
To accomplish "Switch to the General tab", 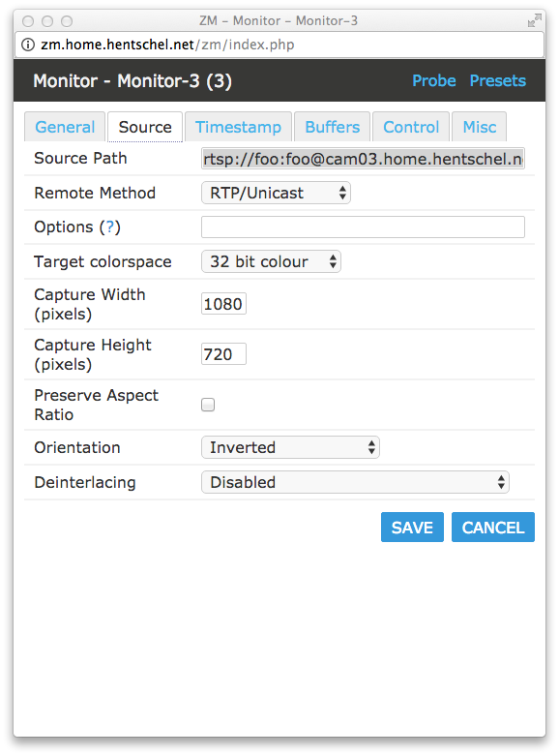I will pos(65,127).
